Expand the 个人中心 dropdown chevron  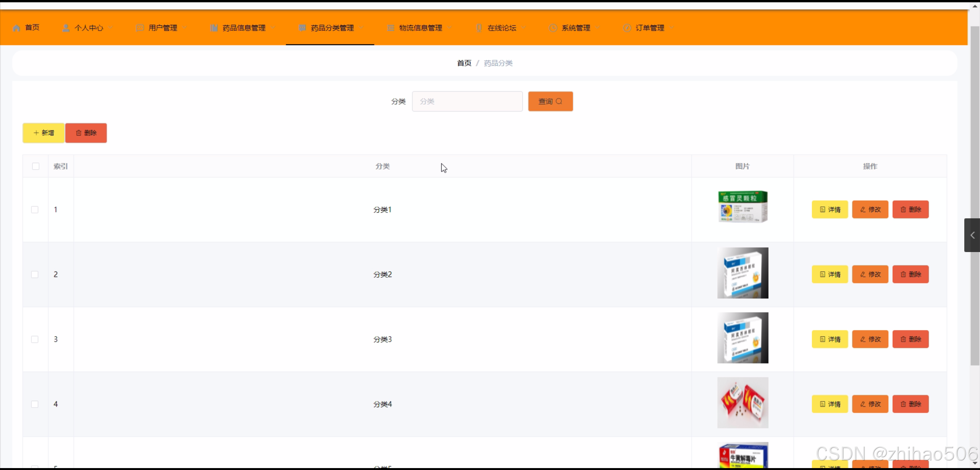click(x=111, y=28)
